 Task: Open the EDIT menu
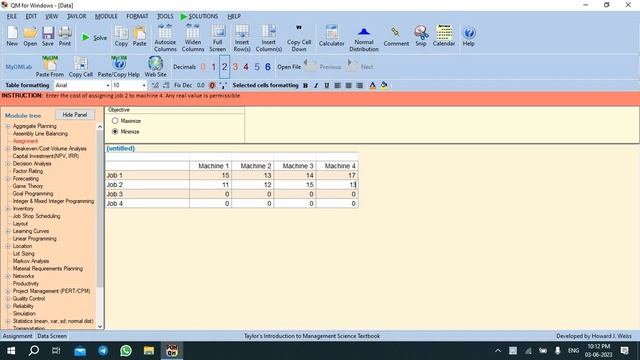pyautogui.click(x=31, y=16)
